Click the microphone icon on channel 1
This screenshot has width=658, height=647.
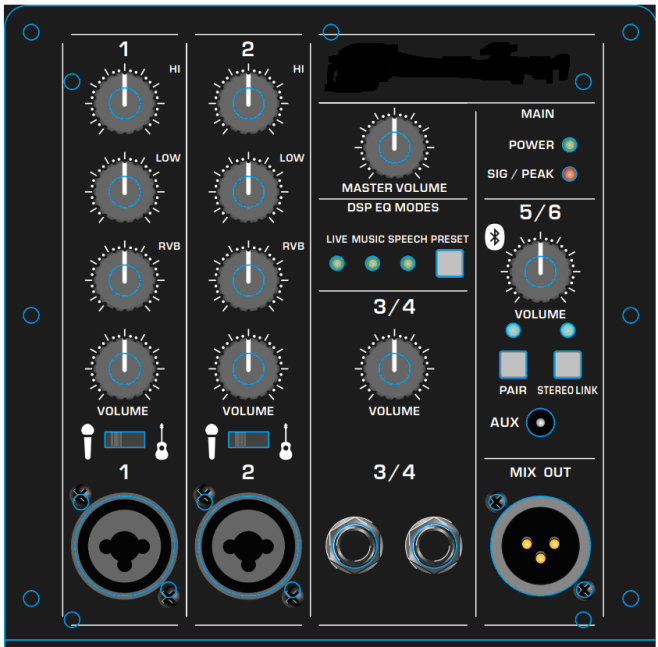click(89, 440)
